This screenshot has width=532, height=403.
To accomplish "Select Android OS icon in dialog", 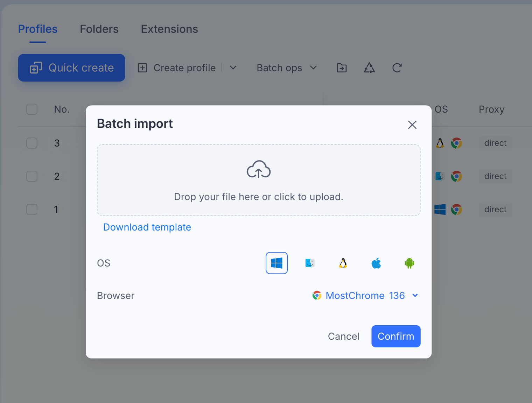I will pyautogui.click(x=409, y=263).
